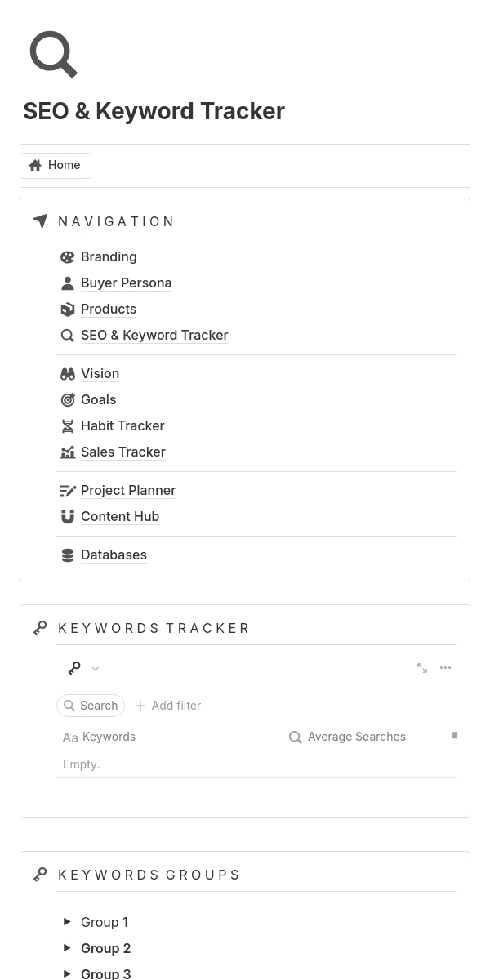Expand Group 3
This screenshot has height=980, width=490.
tap(69, 973)
